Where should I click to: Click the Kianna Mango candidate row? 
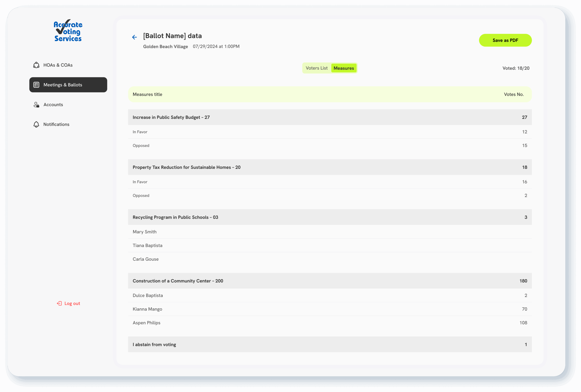click(330, 309)
